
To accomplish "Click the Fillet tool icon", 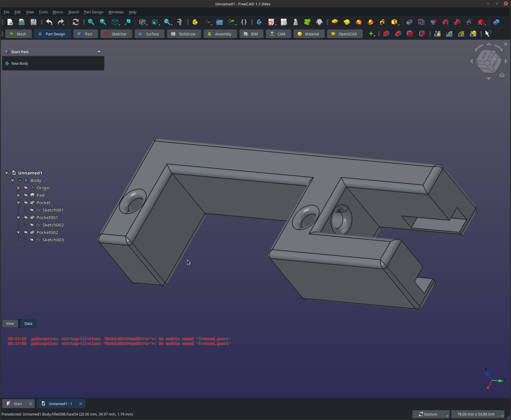I will 386,34.
